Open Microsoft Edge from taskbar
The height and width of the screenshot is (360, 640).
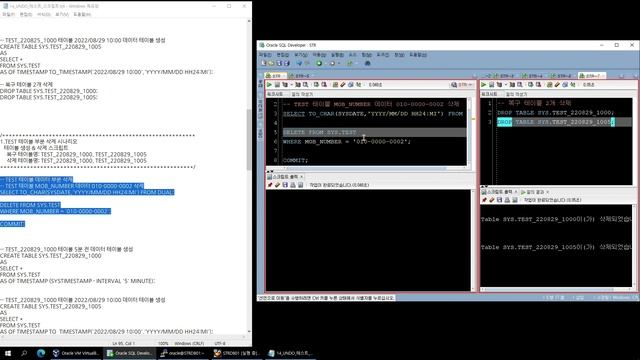point(41,353)
